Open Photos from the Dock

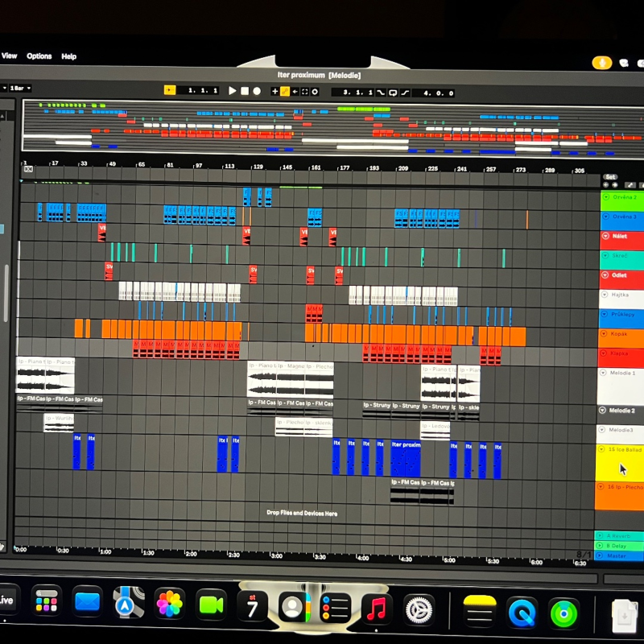coord(169,605)
